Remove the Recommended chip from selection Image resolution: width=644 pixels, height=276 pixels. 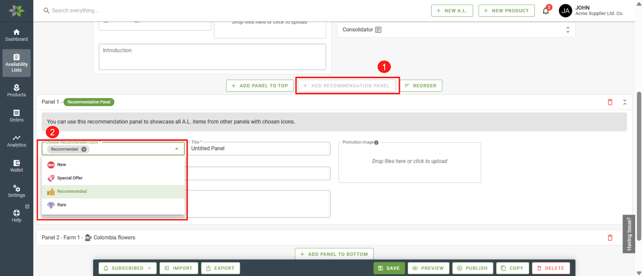click(x=84, y=149)
